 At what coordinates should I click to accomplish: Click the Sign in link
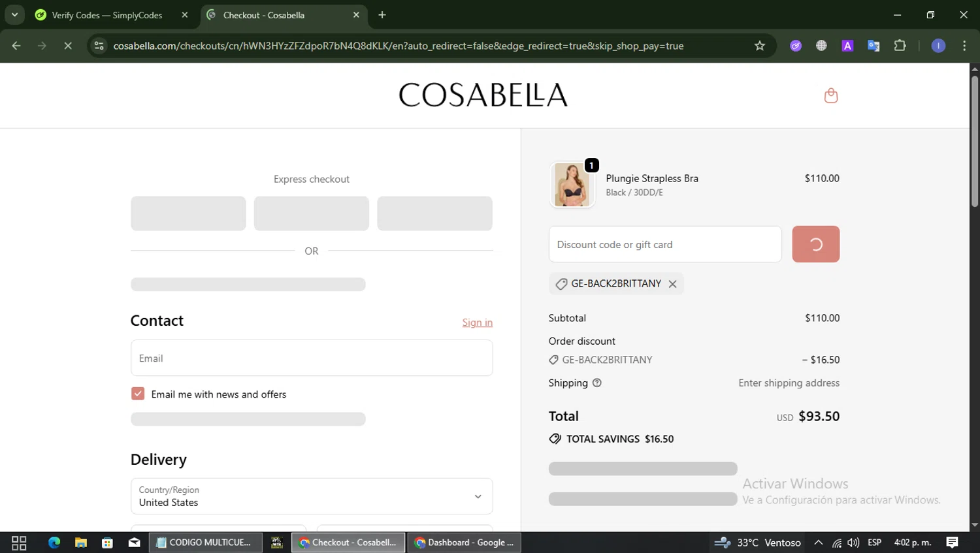(x=478, y=323)
